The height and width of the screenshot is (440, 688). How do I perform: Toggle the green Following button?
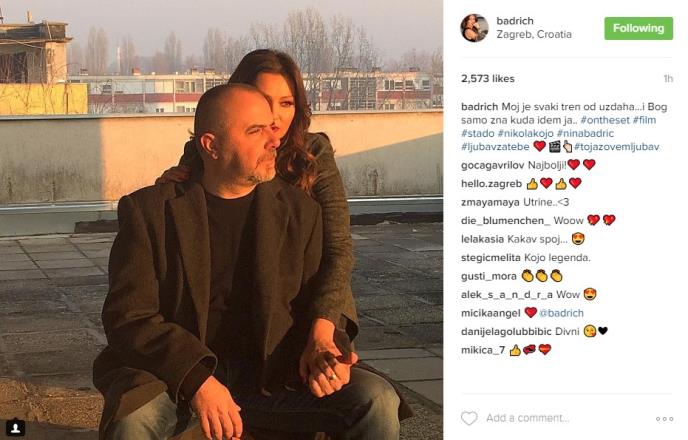point(638,29)
